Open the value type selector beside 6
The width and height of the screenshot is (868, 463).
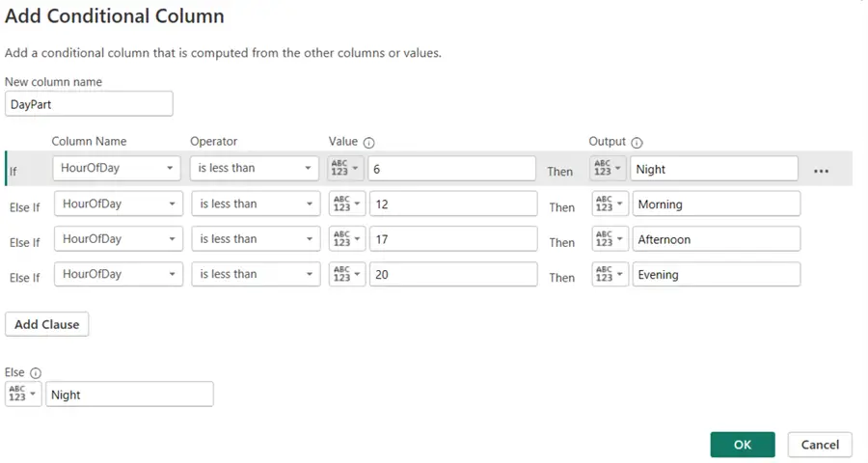click(345, 169)
